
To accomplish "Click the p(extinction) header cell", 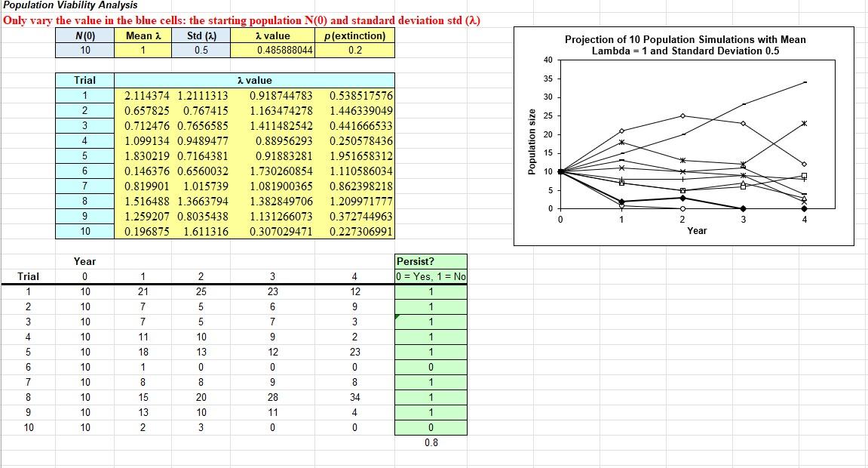I will pyautogui.click(x=355, y=36).
